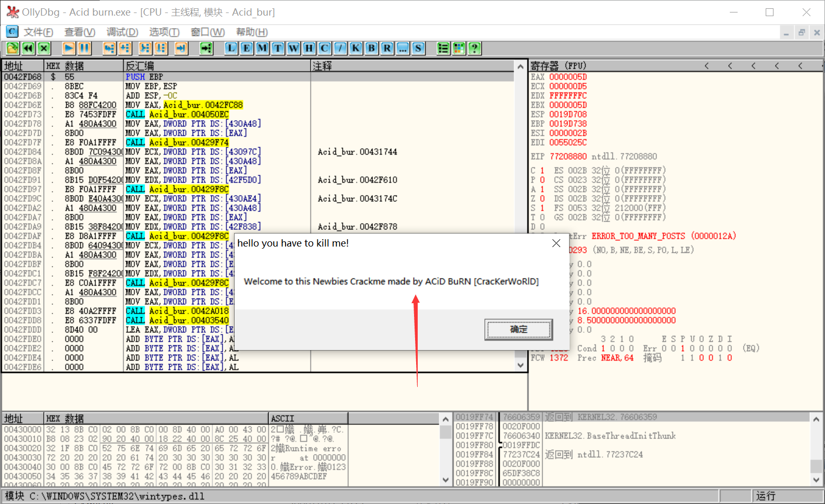Screen dimensions: 825x504
Task: Select the PUSH EBP instruction row at 0042FD68
Action: (259, 77)
